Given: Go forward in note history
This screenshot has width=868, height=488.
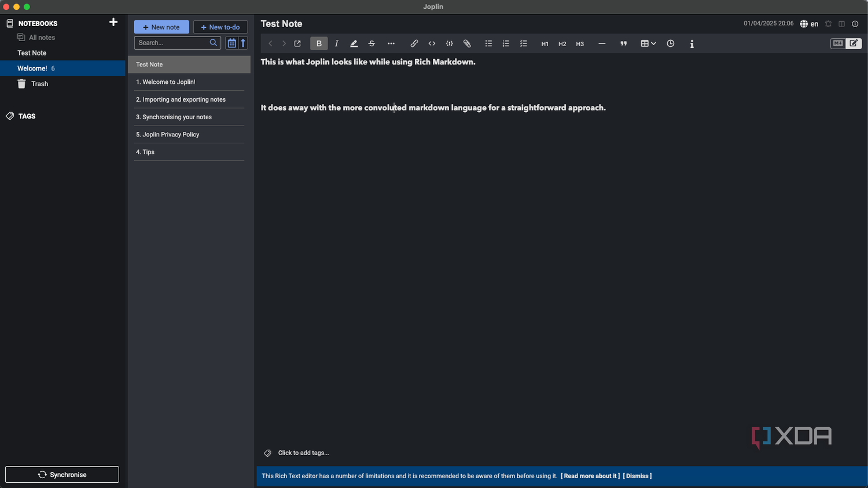Looking at the screenshot, I should click(284, 43).
